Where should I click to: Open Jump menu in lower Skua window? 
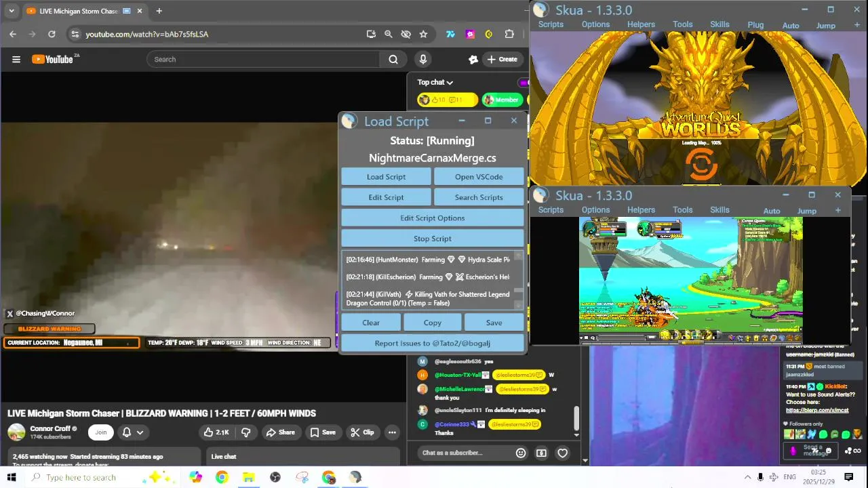[806, 211]
